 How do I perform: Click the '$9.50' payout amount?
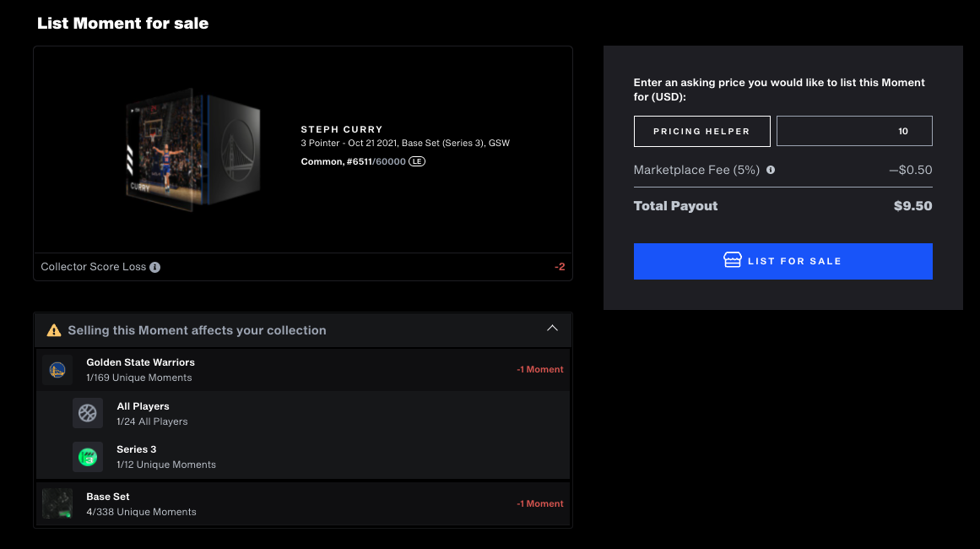click(913, 206)
